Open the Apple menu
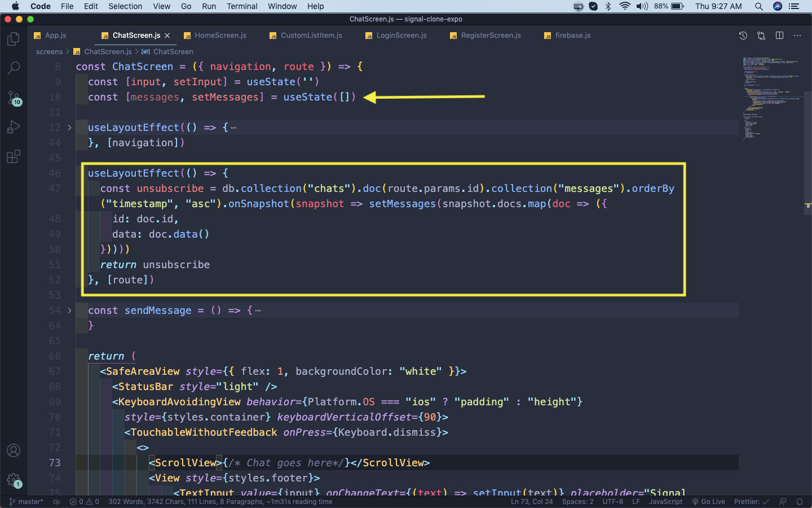Image resolution: width=812 pixels, height=508 pixels. [x=15, y=6]
